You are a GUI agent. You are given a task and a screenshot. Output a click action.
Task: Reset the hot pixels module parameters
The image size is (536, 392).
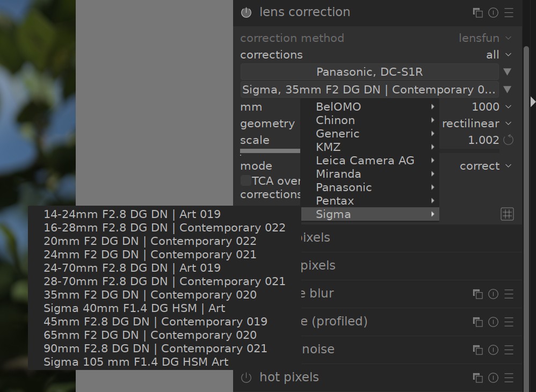(x=493, y=378)
